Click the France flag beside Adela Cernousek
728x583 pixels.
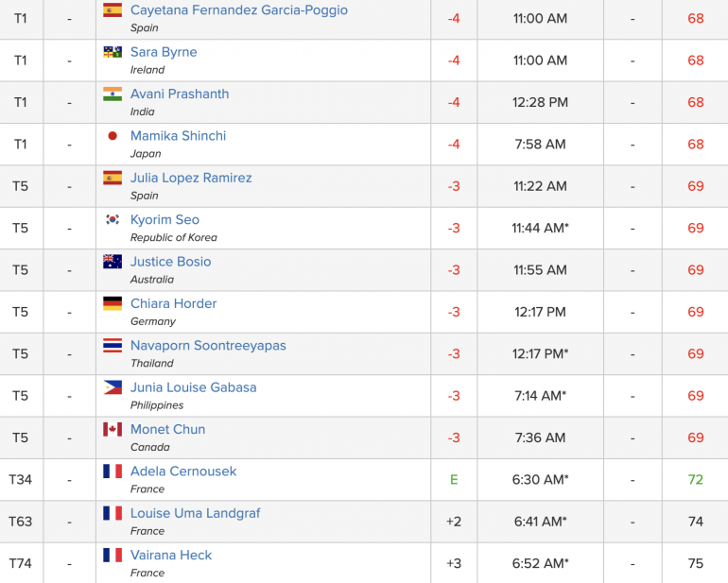(113, 472)
